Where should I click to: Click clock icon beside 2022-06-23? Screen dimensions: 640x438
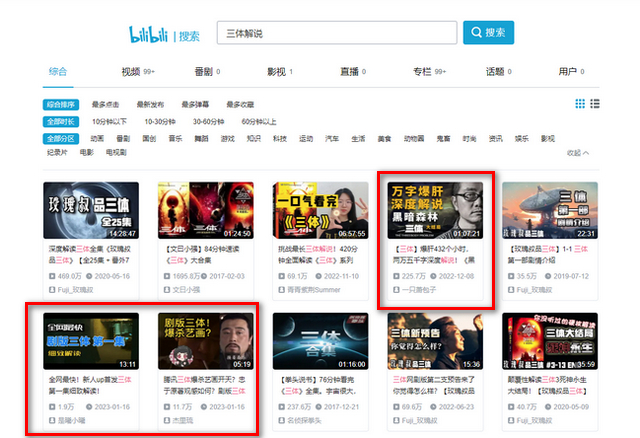[433, 407]
